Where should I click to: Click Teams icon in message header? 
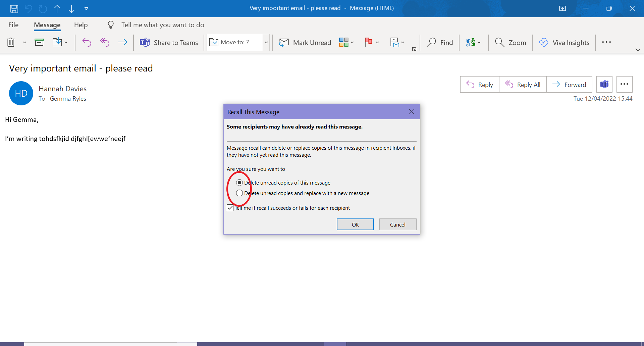(604, 85)
